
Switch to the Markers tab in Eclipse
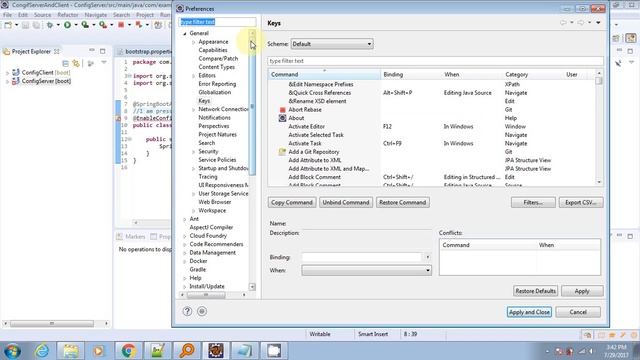coord(131,236)
